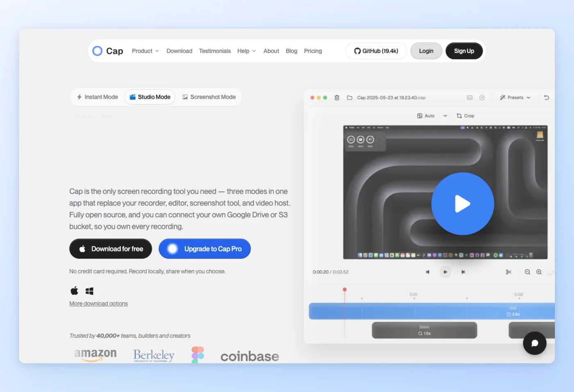Select the Zoom 1.5x segment on the timeline
This screenshot has width=574, height=392.
pyautogui.click(x=424, y=330)
